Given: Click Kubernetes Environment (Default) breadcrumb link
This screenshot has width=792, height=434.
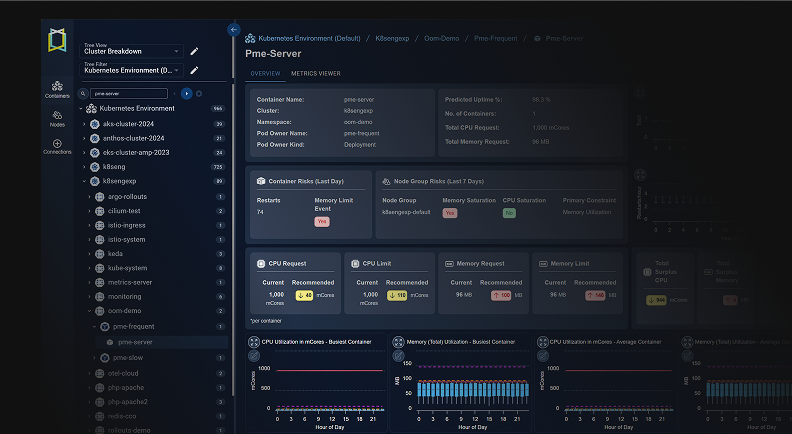Looking at the screenshot, I should pos(305,37).
